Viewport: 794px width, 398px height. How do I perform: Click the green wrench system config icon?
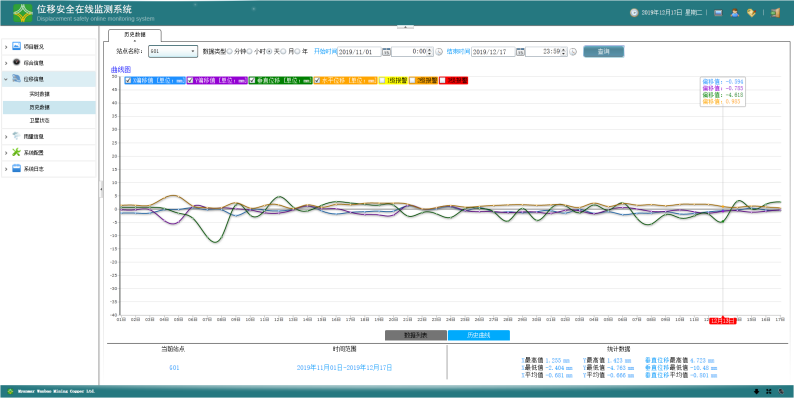pyautogui.click(x=16, y=152)
